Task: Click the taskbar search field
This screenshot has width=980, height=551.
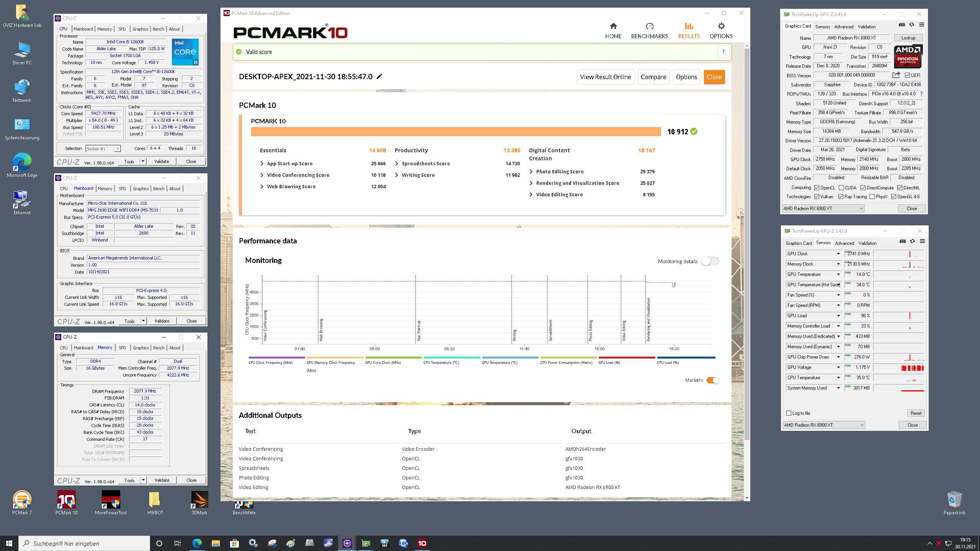Action: point(84,543)
